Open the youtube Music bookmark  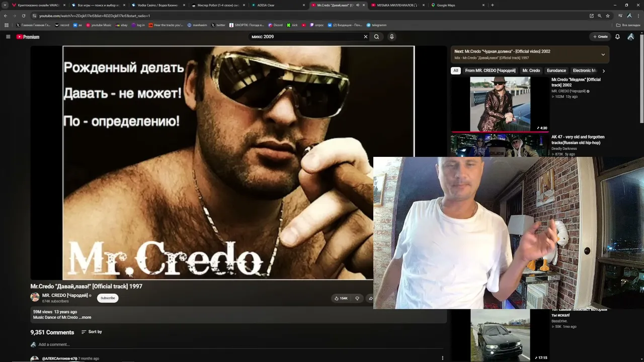pyautogui.click(x=99, y=25)
